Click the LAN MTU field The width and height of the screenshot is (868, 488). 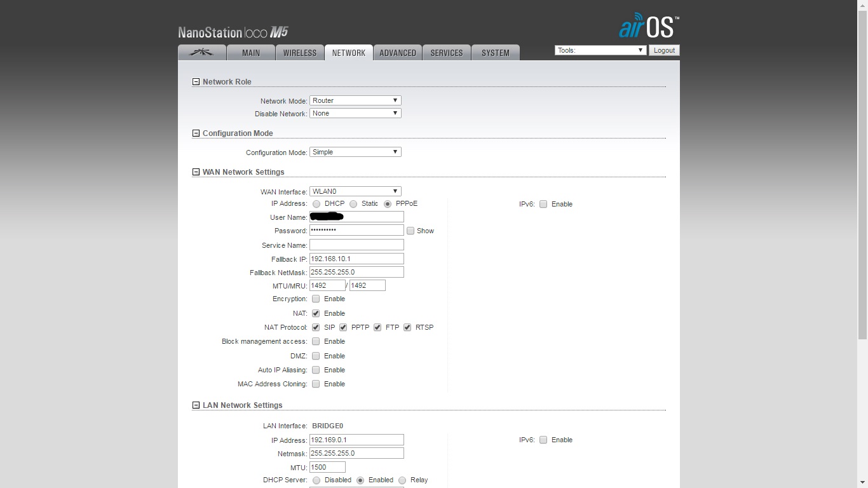pos(327,467)
